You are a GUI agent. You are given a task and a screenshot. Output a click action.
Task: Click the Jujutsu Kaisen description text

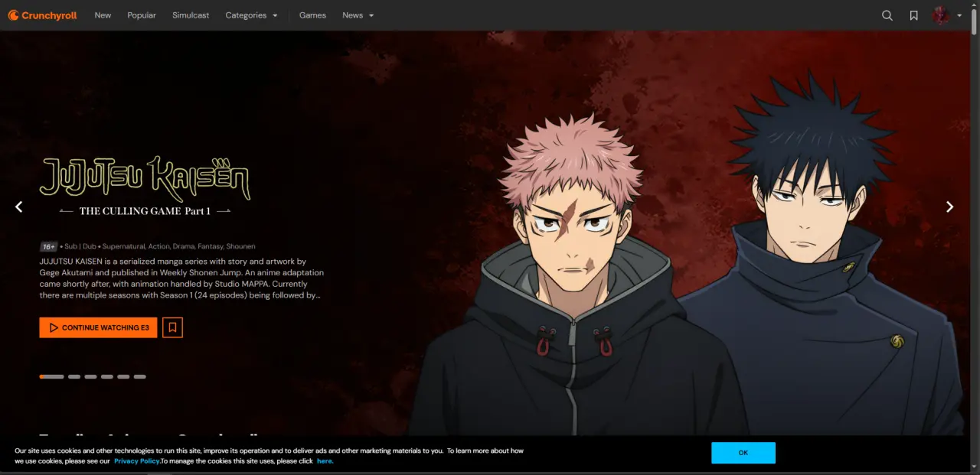tap(182, 278)
